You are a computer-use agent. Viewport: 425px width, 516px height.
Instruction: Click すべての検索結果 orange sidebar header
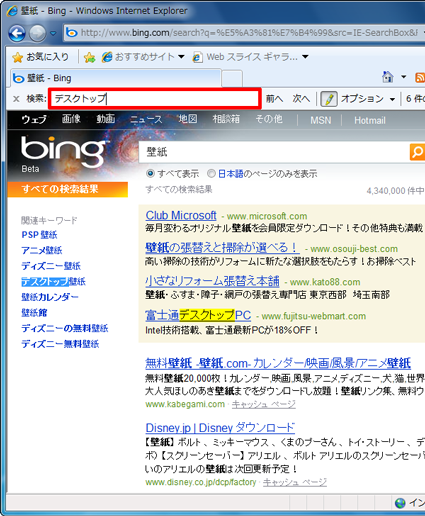click(68, 189)
